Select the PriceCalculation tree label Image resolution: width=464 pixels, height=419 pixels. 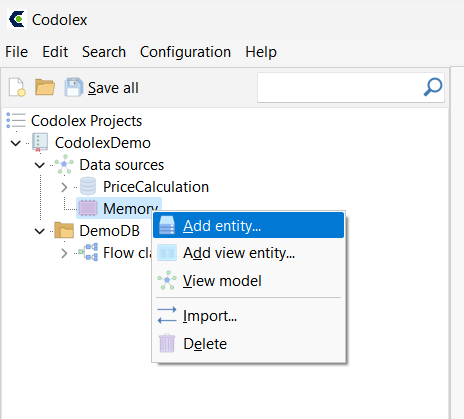click(x=156, y=187)
